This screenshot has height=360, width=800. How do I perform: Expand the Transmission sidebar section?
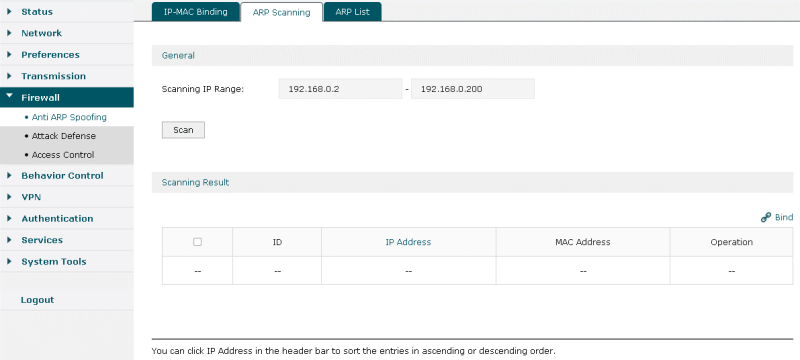point(67,76)
